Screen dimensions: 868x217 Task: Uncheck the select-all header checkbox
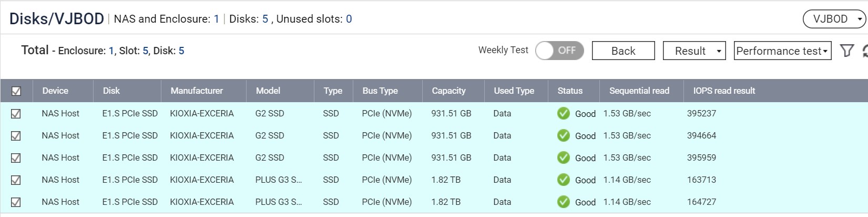point(16,91)
